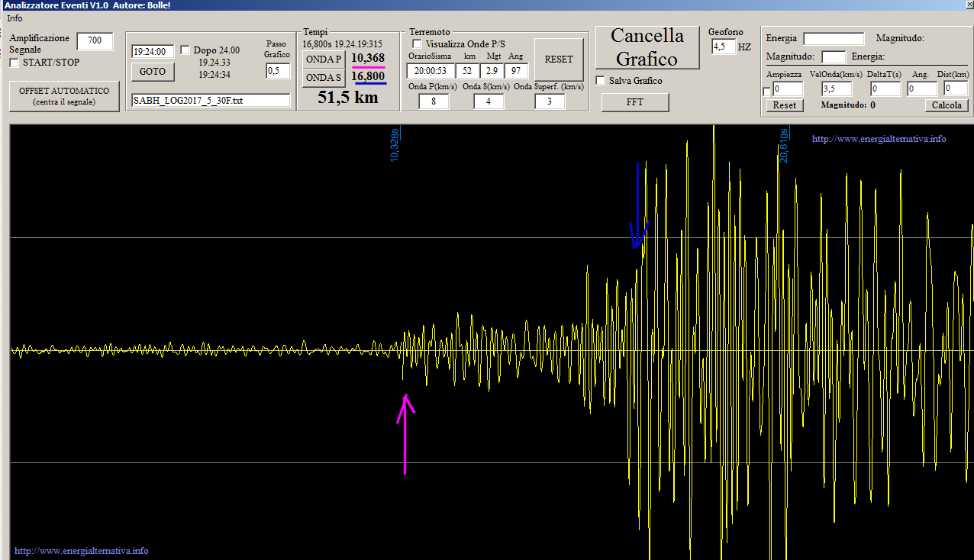Click the Onda P(km/s) field showing 8
Viewport: 974px width, 560px height.
coord(434,101)
